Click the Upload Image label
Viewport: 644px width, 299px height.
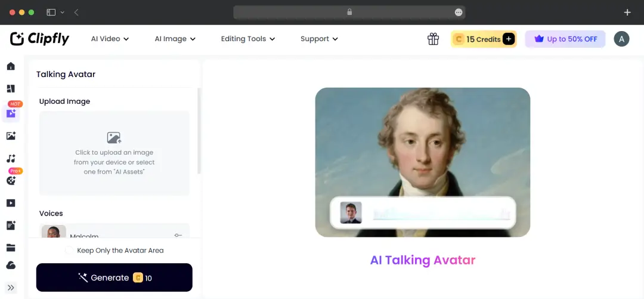coord(64,101)
